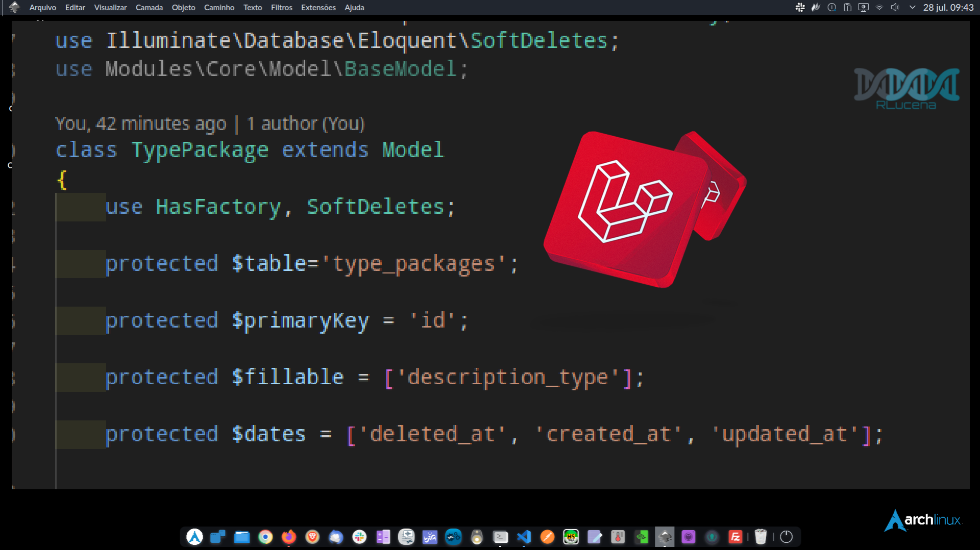Open the Objeto menu
The image size is (980, 550).
pos(183,8)
